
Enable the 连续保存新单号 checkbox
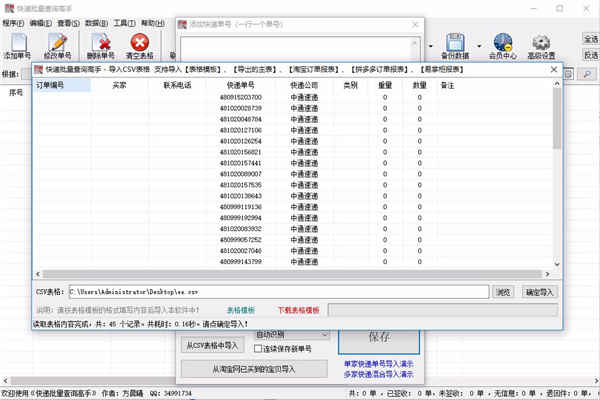[x=258, y=349]
